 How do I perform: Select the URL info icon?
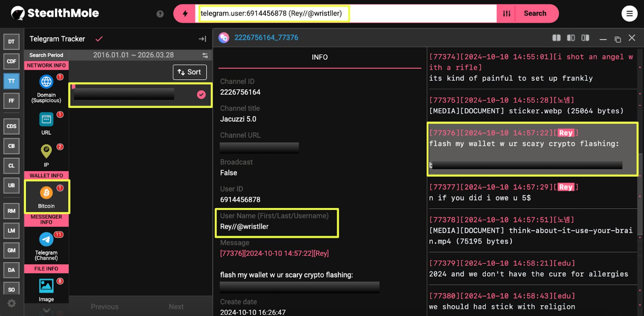click(46, 119)
